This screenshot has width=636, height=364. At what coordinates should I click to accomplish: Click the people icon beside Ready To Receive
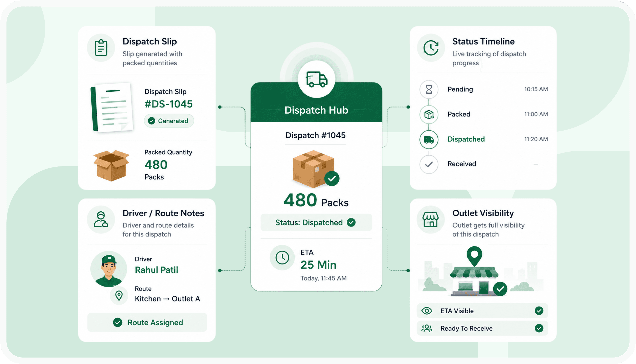click(x=427, y=328)
